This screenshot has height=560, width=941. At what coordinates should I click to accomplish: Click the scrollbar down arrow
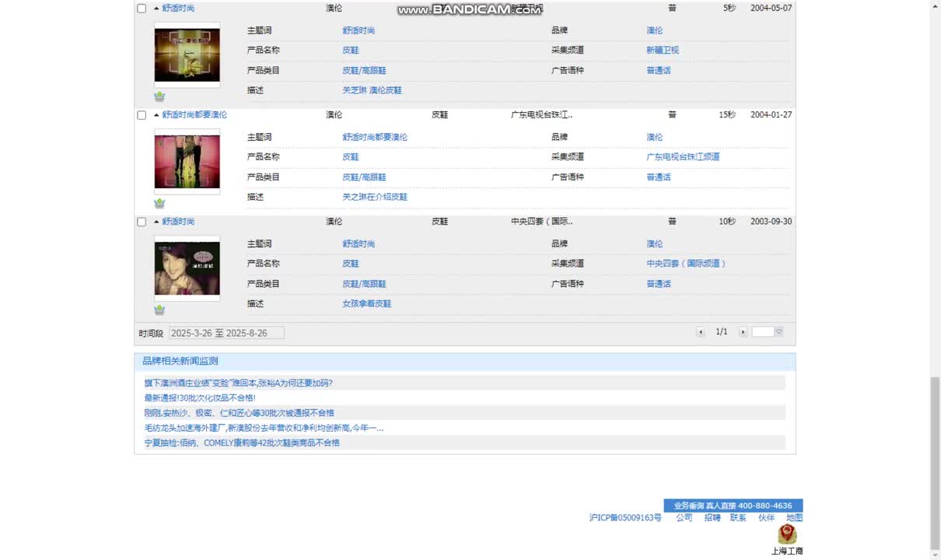(x=935, y=554)
